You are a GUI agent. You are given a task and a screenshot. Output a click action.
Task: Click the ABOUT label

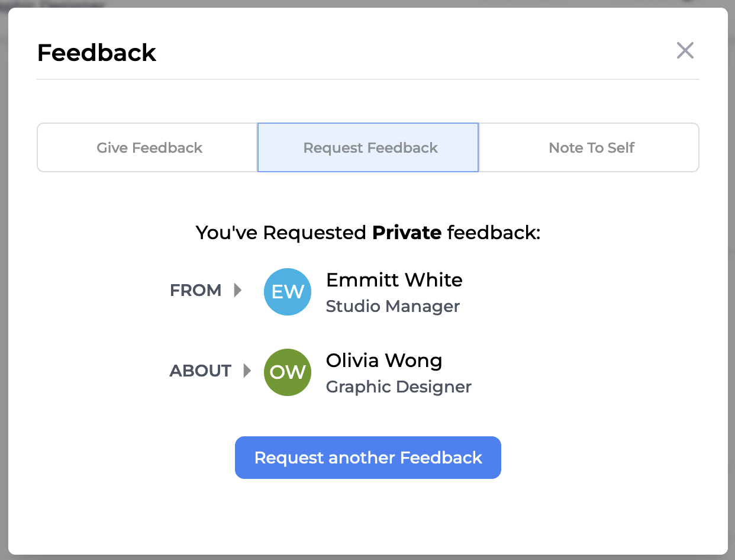pyautogui.click(x=200, y=371)
